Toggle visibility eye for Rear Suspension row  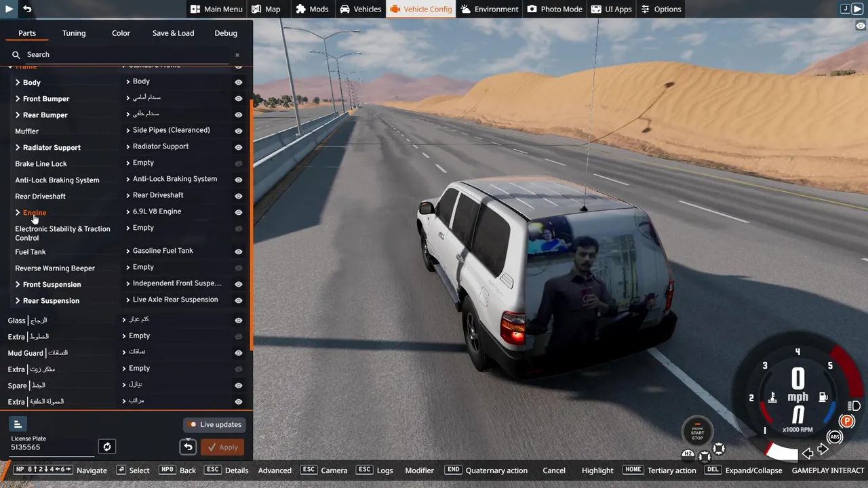(x=239, y=300)
